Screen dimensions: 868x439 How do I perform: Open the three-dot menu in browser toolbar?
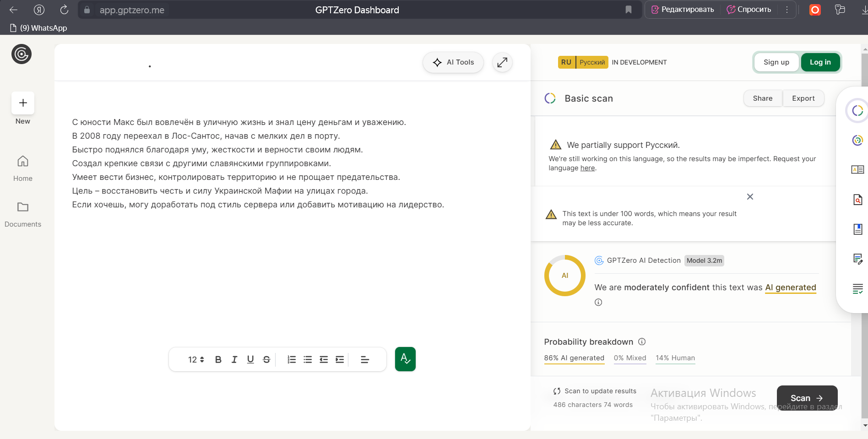[x=787, y=10]
